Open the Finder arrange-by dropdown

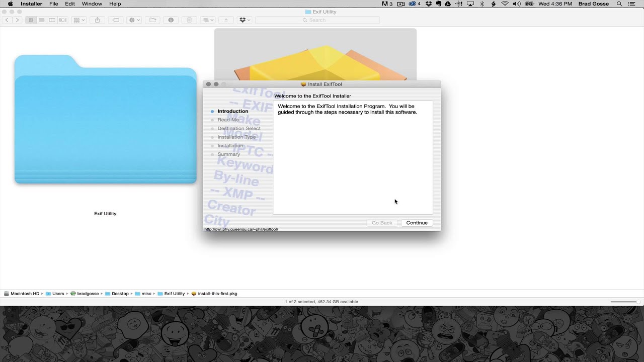pos(79,20)
